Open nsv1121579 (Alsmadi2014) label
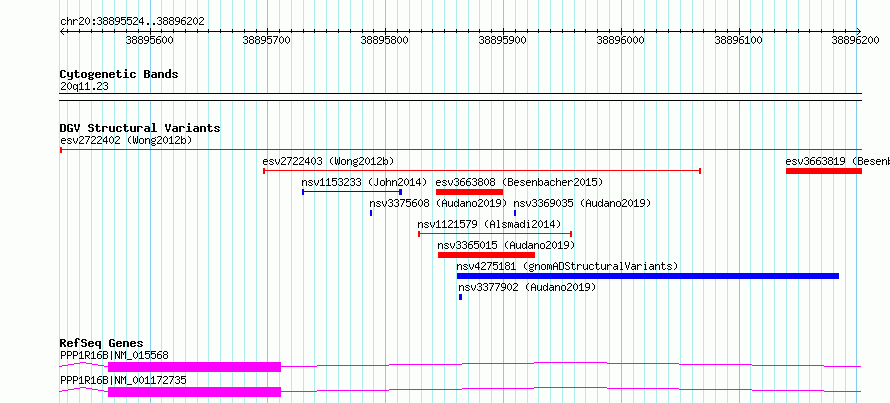 [489, 224]
